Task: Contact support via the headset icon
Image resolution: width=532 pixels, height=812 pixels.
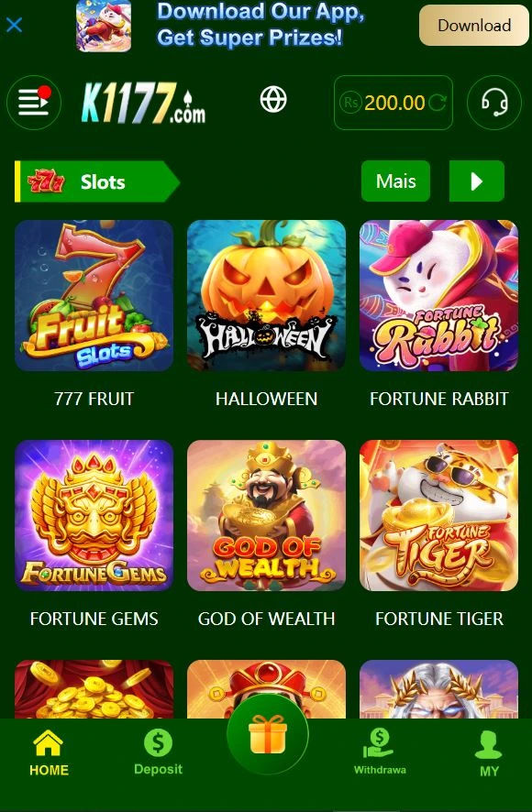Action: click(x=494, y=102)
